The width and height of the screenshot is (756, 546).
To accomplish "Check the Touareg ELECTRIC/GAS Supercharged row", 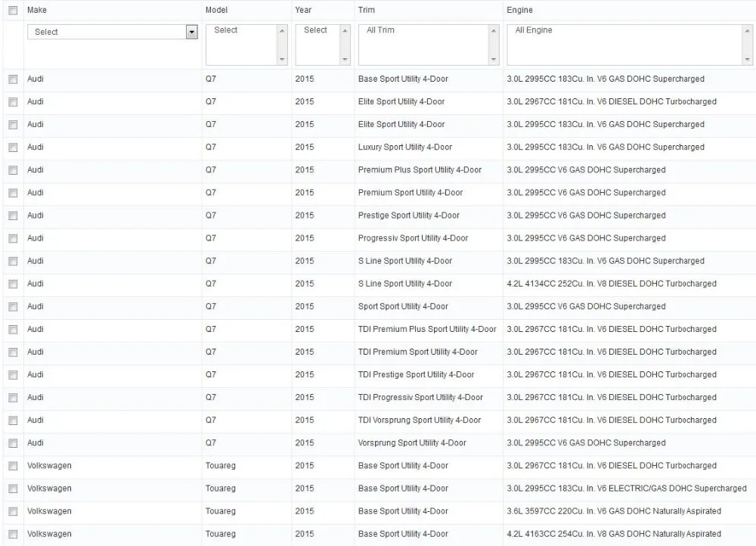I will point(13,489).
